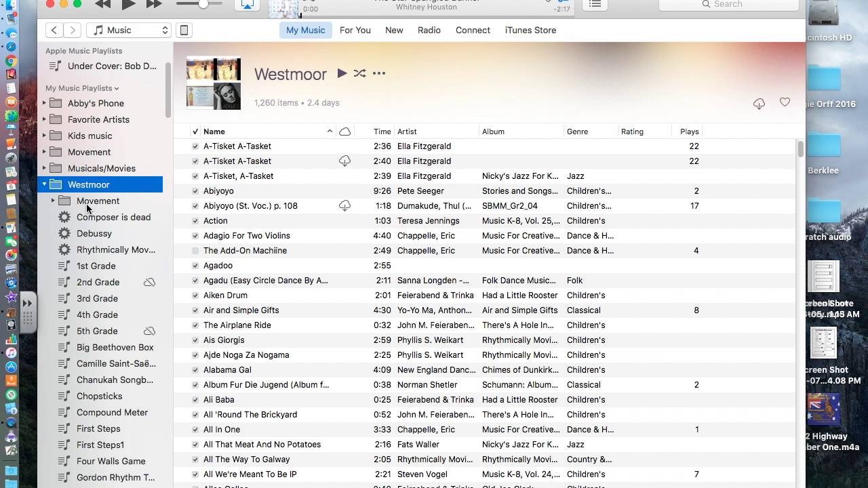Click the iPhone device button
The height and width of the screenshot is (488, 868).
click(184, 30)
